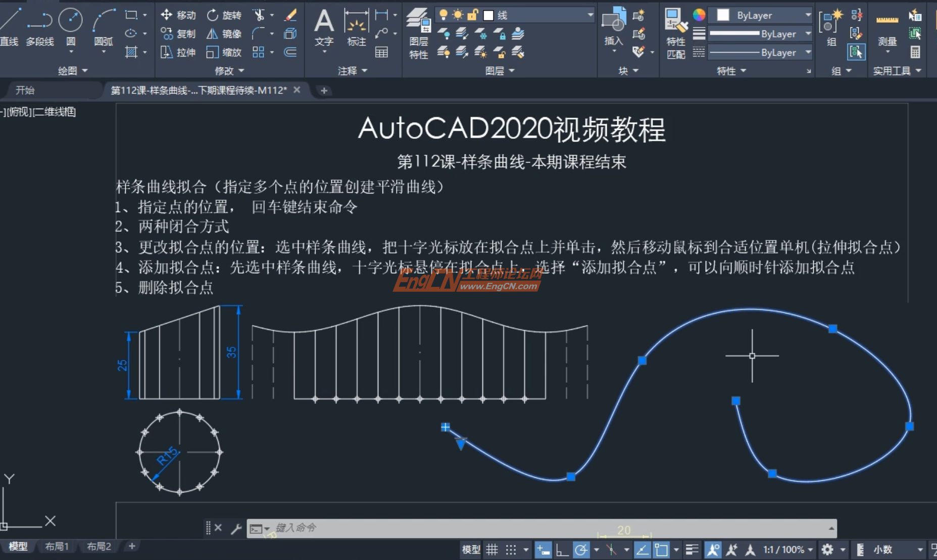This screenshot has height=560, width=937.
Task: Expand the 绘图 (Draw) panel
Action: pos(84,71)
